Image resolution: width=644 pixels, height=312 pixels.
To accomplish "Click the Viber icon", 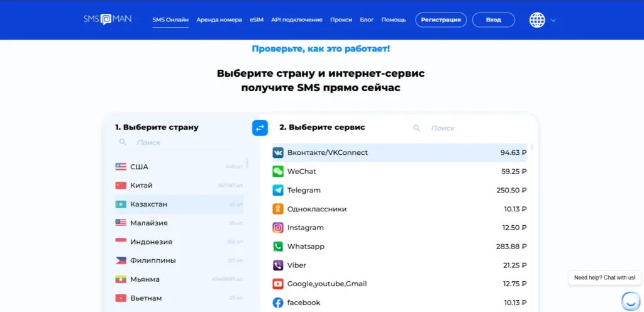I will tap(278, 265).
